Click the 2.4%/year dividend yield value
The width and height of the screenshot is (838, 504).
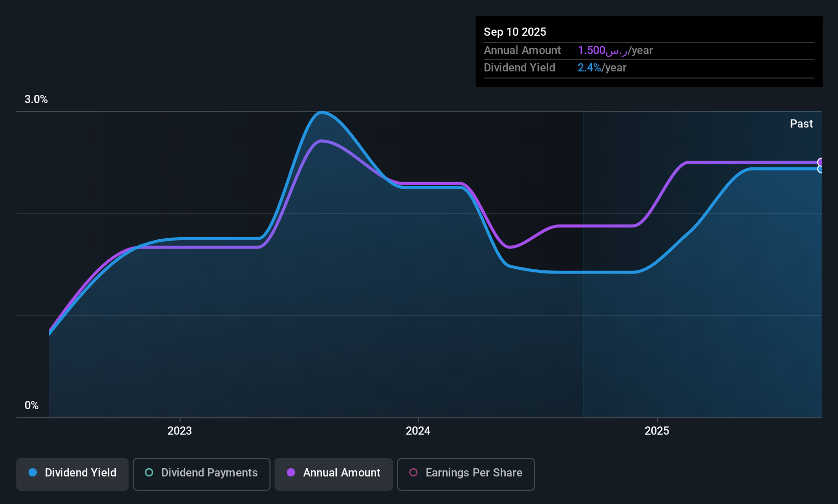click(x=602, y=67)
